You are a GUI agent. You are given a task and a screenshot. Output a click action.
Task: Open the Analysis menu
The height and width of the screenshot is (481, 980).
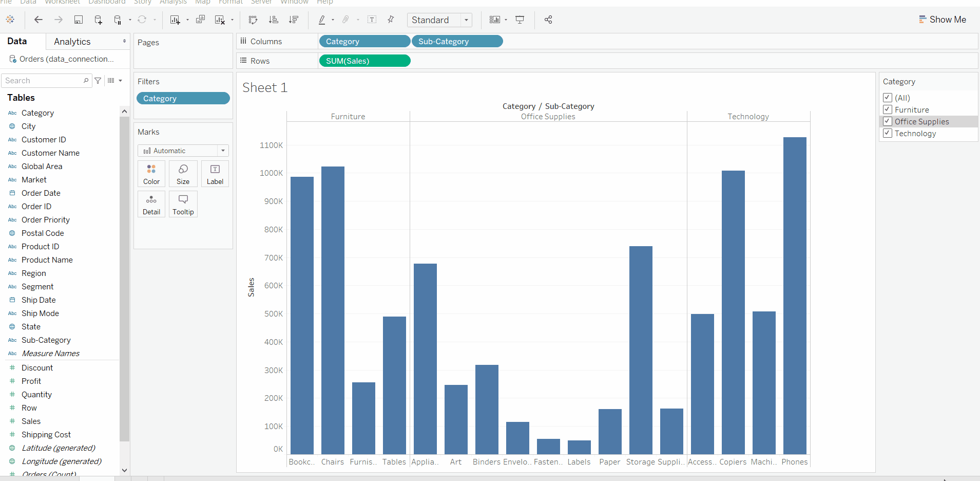(x=173, y=3)
